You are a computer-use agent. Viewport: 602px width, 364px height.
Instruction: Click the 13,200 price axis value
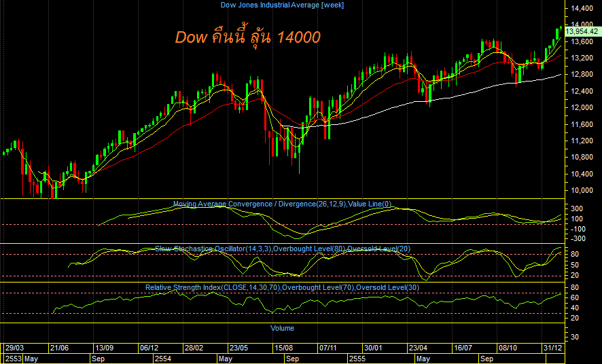[x=582, y=58]
